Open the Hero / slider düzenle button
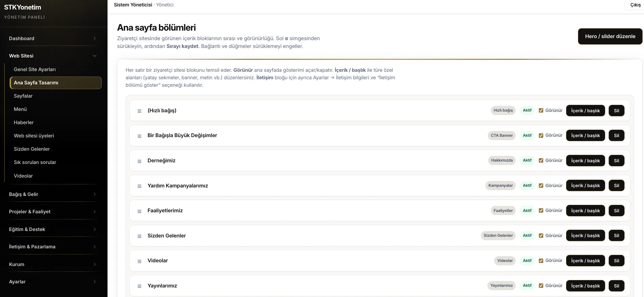644x297 pixels. 610,36
